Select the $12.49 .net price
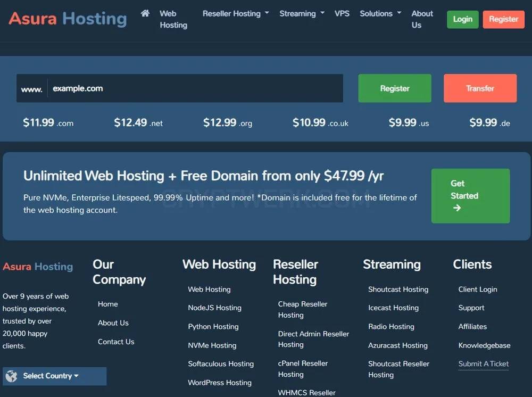532x397 pixels. (x=138, y=122)
